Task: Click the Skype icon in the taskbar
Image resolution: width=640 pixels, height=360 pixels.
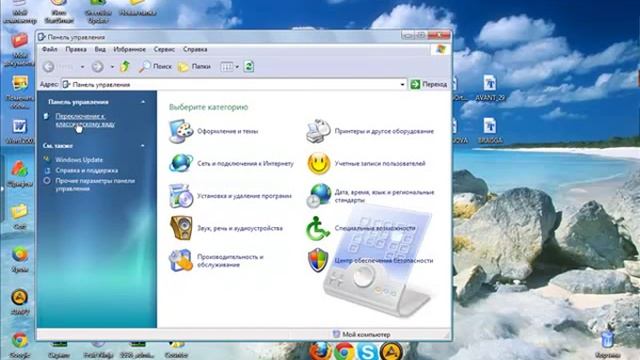Action: tap(367, 351)
